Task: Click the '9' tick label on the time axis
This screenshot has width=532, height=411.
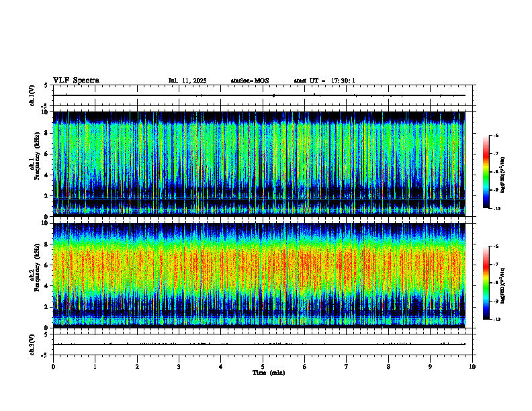Action: point(430,367)
